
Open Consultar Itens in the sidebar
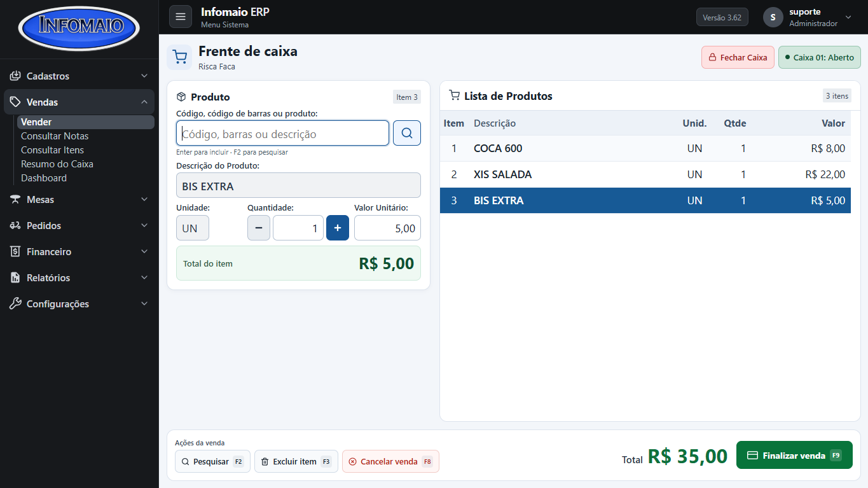click(53, 150)
